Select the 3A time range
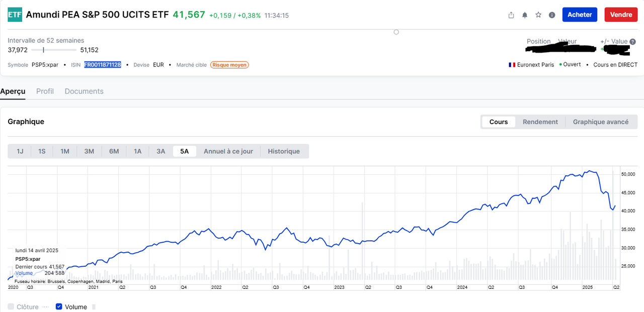The height and width of the screenshot is (312, 644). pyautogui.click(x=161, y=151)
